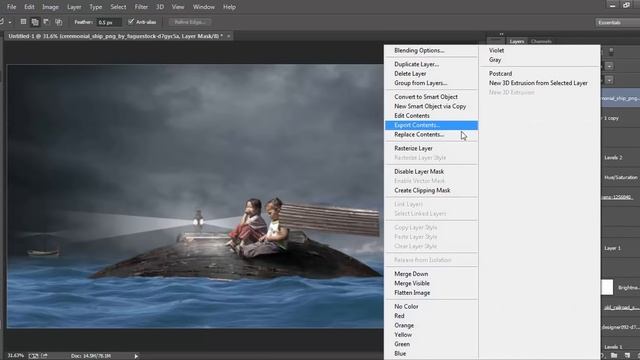
Task: Open the Layers opacity dropdown arrow
Action: pyautogui.click(x=609, y=66)
